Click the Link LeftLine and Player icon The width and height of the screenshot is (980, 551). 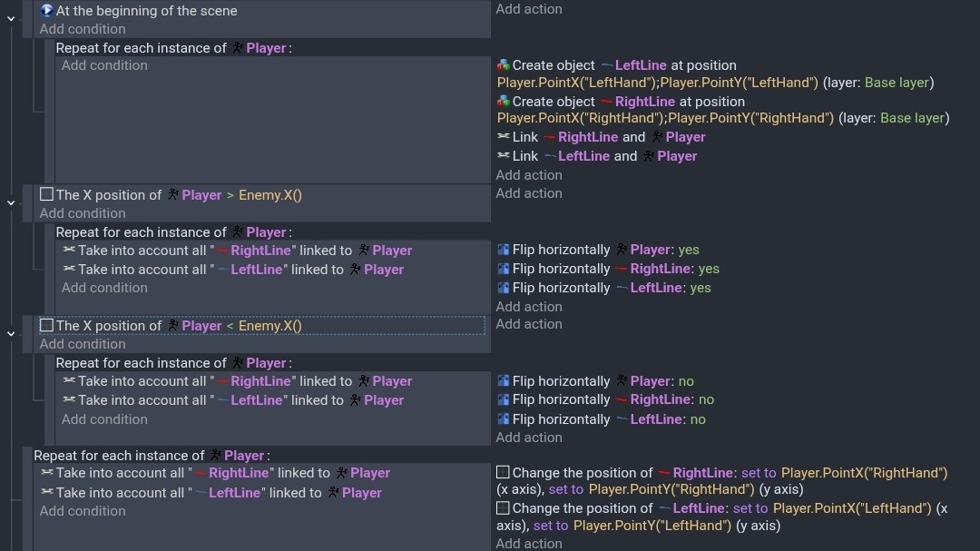504,156
